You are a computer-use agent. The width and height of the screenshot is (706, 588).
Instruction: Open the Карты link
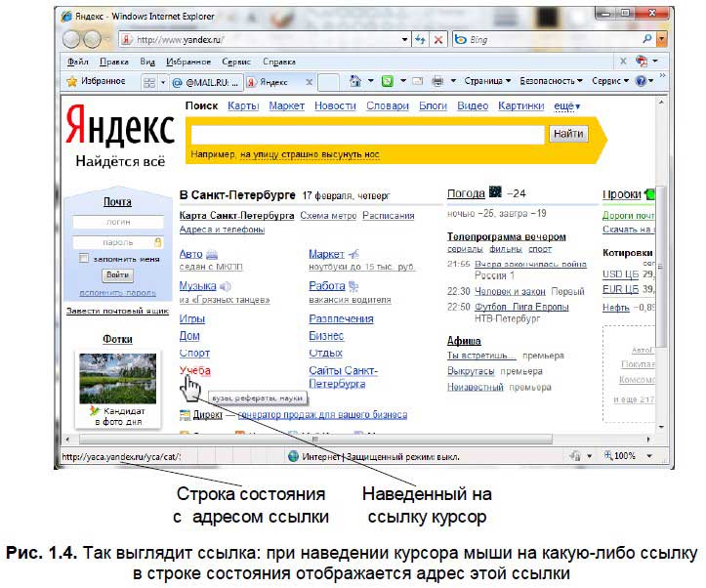[243, 105]
